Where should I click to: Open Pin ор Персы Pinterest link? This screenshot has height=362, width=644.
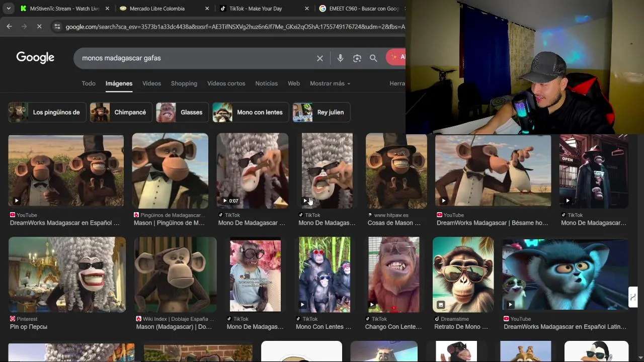point(29,327)
